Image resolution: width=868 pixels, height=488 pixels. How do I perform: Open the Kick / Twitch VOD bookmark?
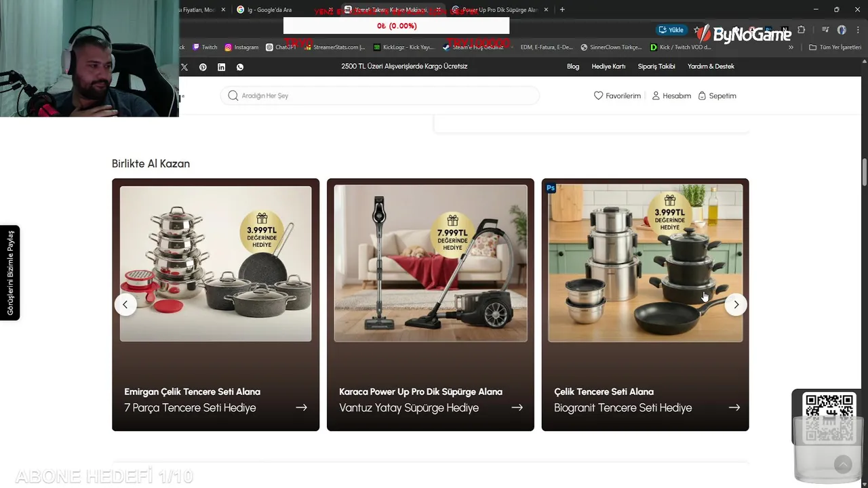680,47
